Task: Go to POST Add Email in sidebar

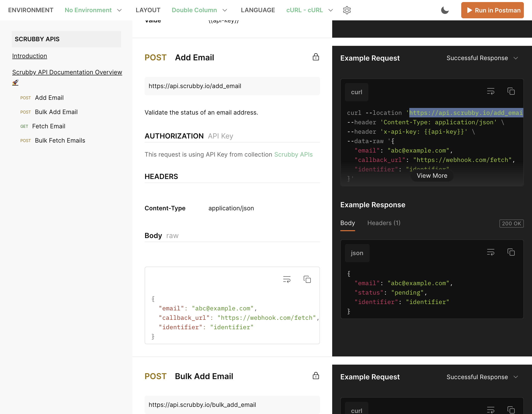Action: coord(42,98)
